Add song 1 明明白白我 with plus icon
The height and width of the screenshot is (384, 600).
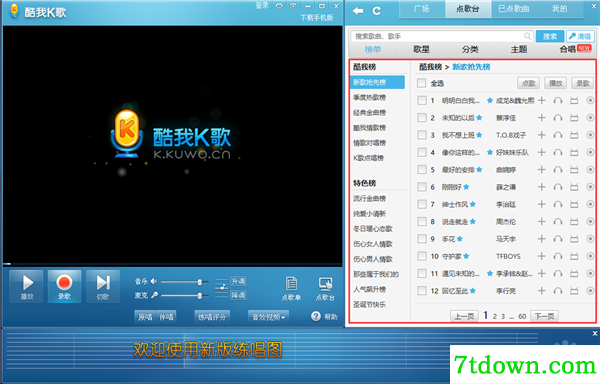click(x=541, y=101)
